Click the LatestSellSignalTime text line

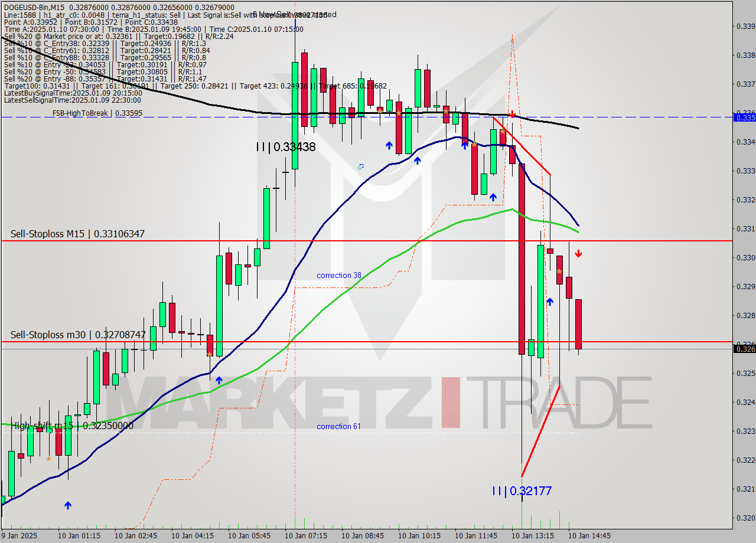(x=73, y=100)
